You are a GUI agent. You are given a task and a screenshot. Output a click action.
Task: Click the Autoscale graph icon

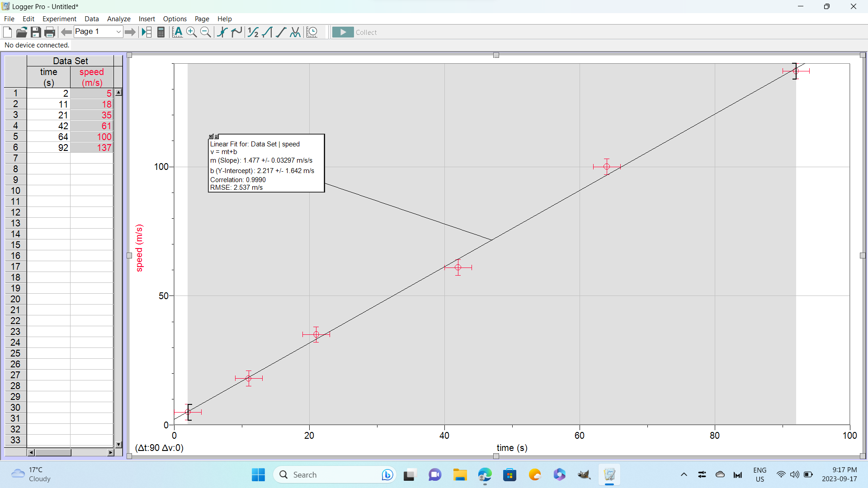pyautogui.click(x=177, y=32)
